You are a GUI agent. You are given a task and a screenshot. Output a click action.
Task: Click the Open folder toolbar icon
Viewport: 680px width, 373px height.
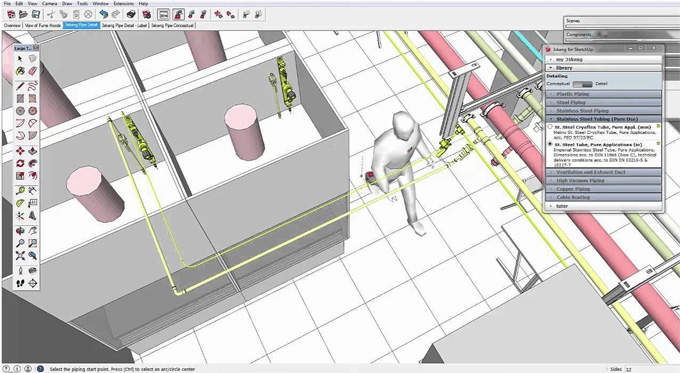coord(23,14)
